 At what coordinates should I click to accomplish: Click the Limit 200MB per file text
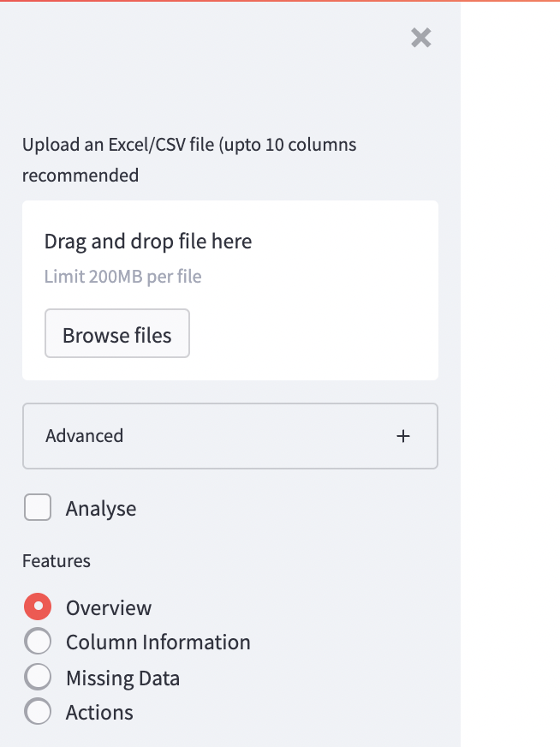[122, 276]
